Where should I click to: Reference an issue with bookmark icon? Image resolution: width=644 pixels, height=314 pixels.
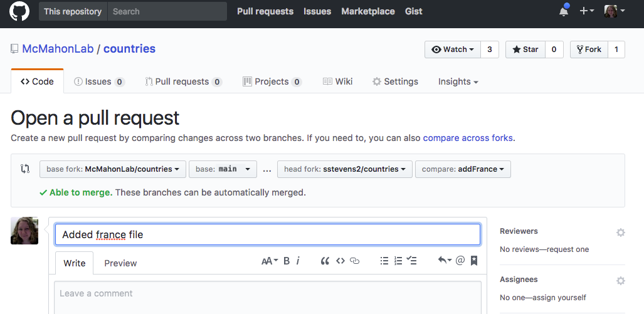tap(473, 260)
